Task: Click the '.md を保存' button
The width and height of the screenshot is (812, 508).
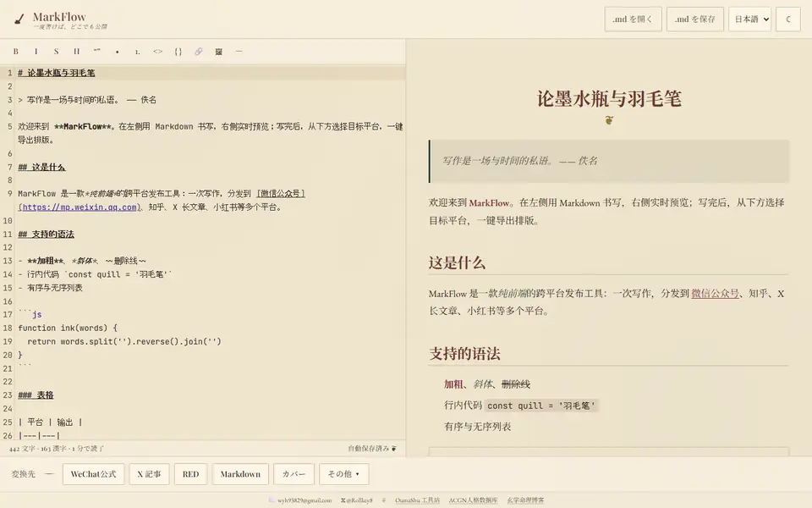Action: (x=695, y=19)
